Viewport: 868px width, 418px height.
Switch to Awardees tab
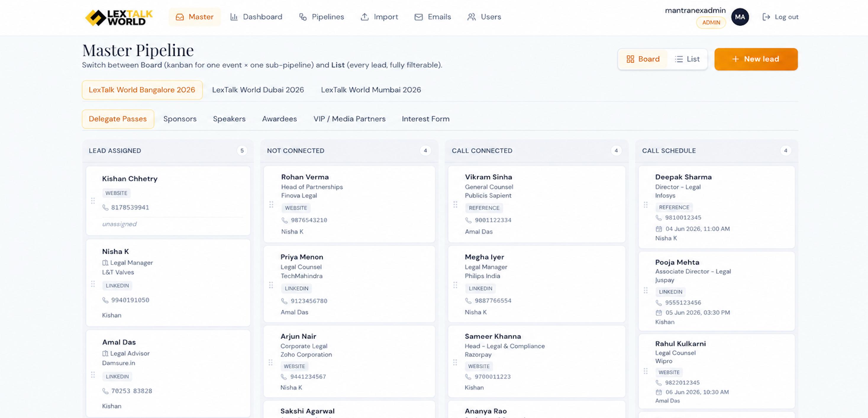click(x=279, y=119)
